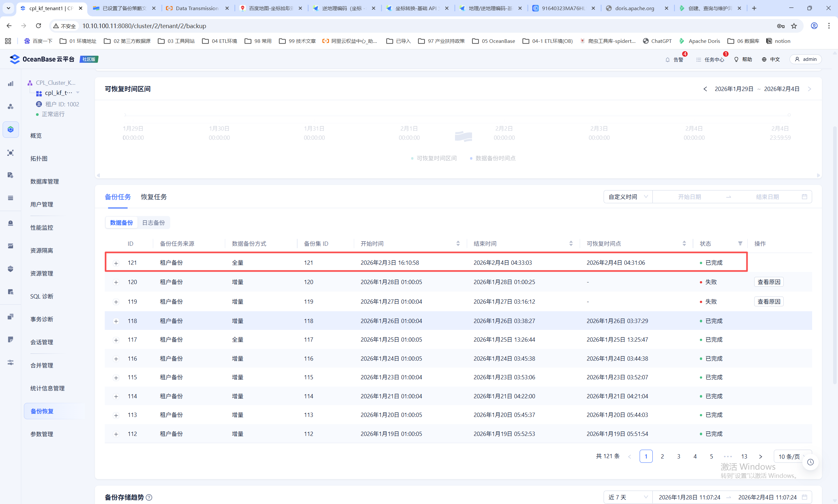838x504 pixels.
Task: Click 查看原因 for backup task 120
Action: [769, 282]
